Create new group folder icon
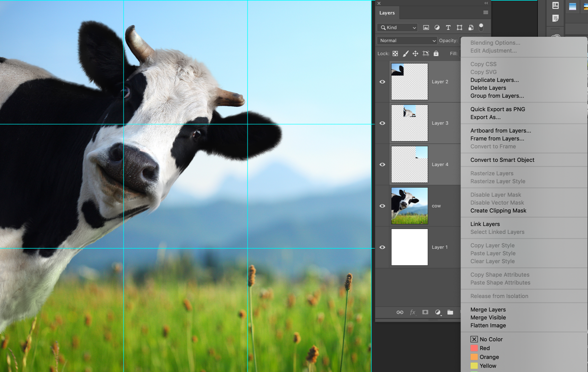 click(x=450, y=312)
